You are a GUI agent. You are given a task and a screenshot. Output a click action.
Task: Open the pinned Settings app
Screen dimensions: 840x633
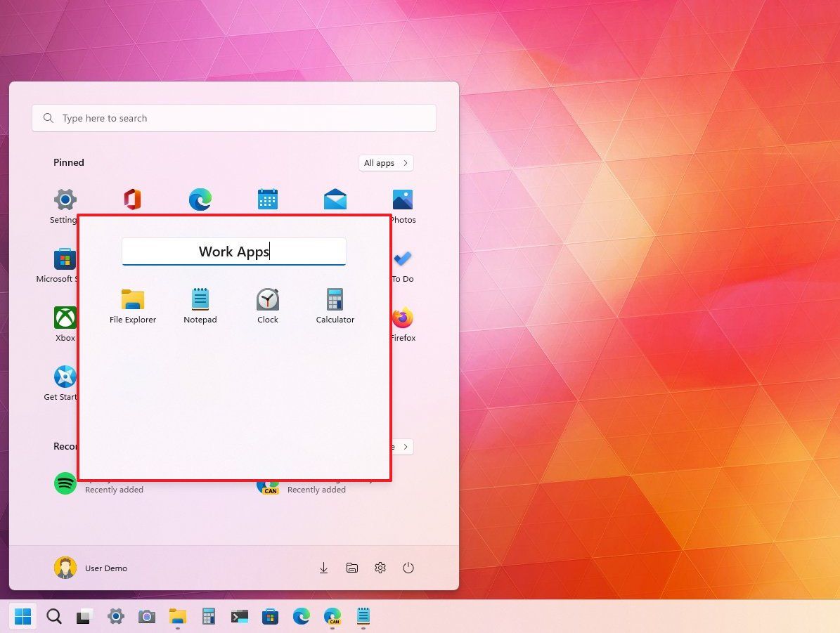tap(65, 200)
